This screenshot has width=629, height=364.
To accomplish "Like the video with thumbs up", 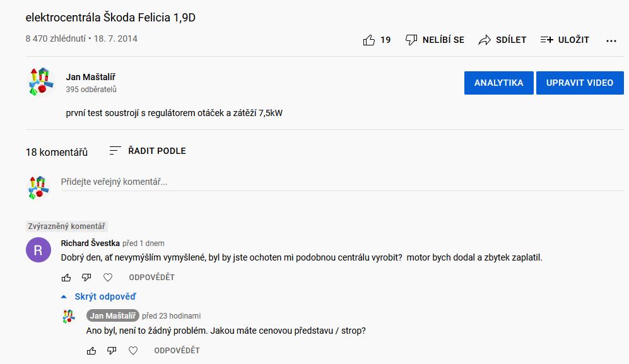I will [x=370, y=40].
